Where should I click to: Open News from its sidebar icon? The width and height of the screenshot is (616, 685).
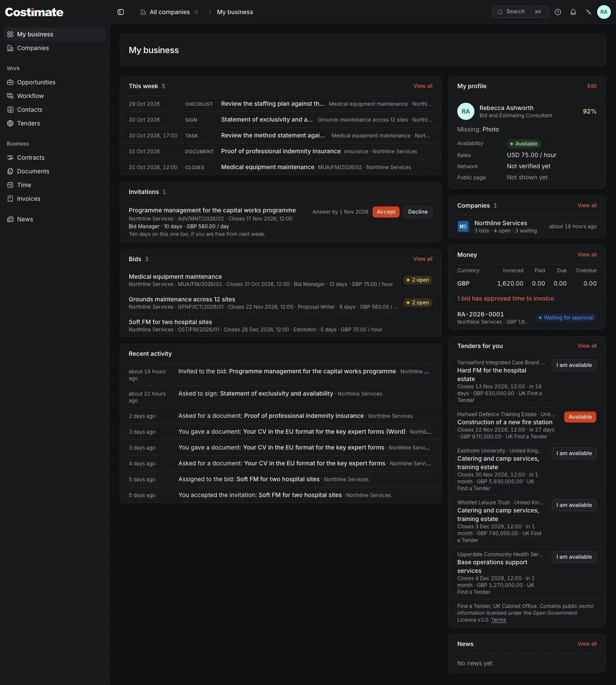pyautogui.click(x=10, y=219)
